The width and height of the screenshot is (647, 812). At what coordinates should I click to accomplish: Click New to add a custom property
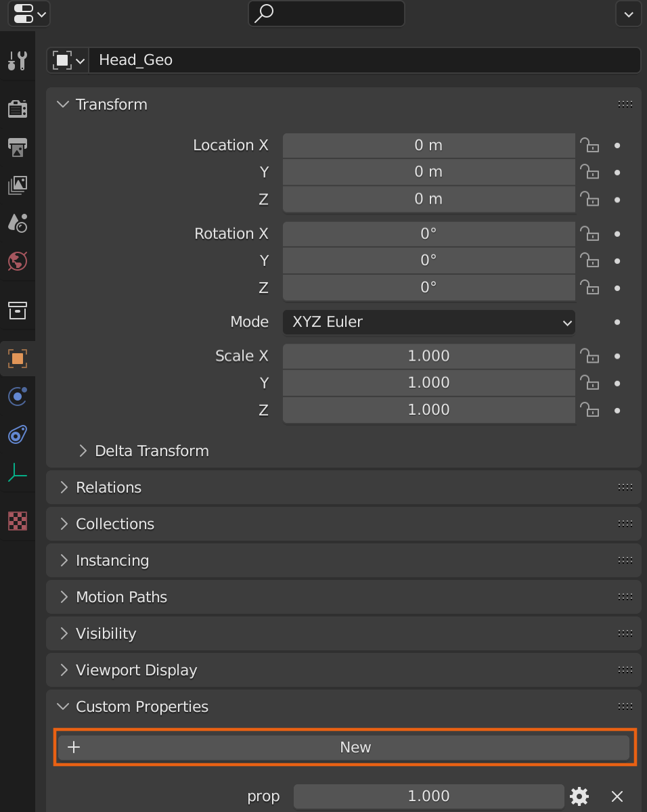click(344, 748)
